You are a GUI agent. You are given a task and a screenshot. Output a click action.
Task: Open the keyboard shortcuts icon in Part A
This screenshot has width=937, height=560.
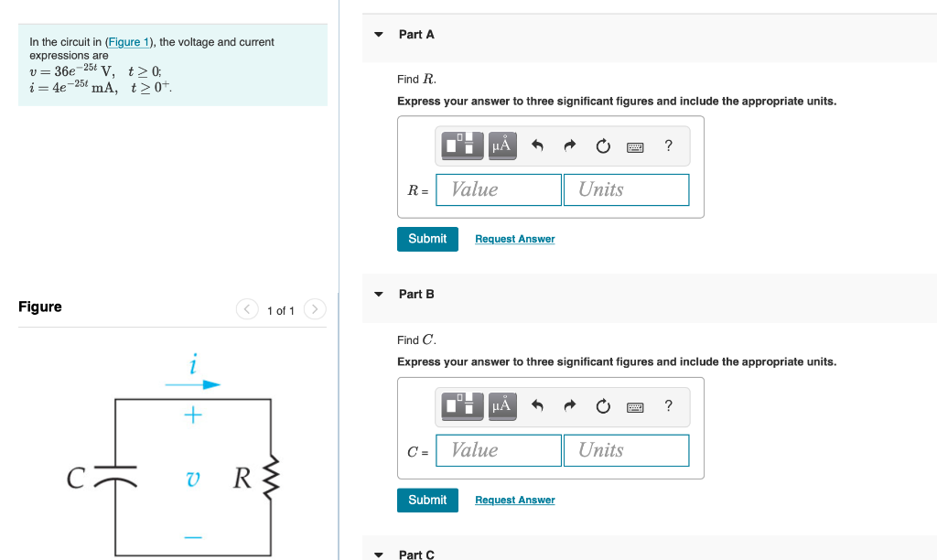[x=635, y=146]
